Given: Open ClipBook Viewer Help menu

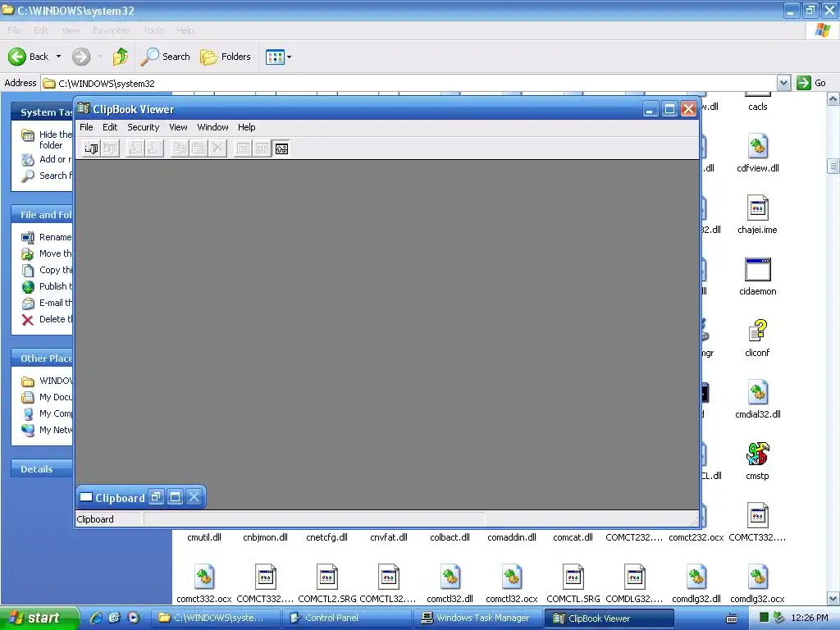Looking at the screenshot, I should [x=246, y=127].
